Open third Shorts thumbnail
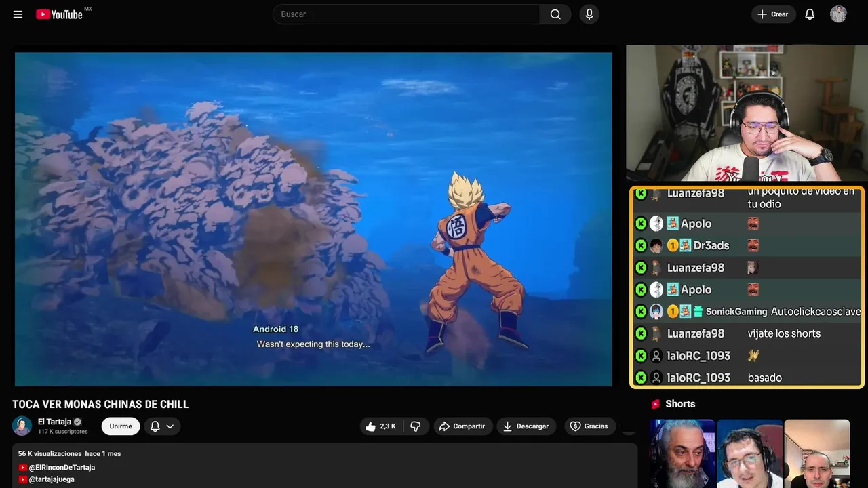This screenshot has height=488, width=868. click(816, 453)
